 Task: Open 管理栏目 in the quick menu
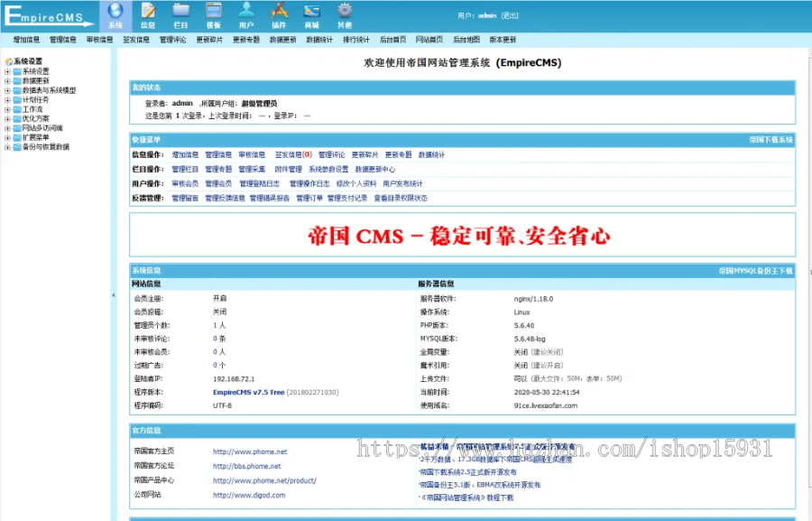tap(185, 169)
